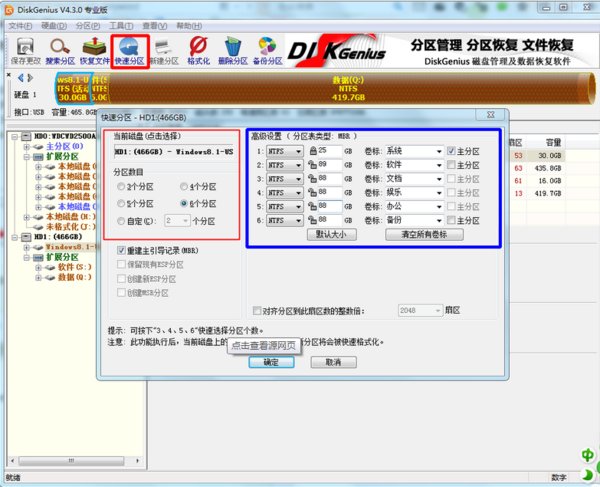Open the Tools (工具) menu
This screenshot has width=600, height=487.
[121, 26]
